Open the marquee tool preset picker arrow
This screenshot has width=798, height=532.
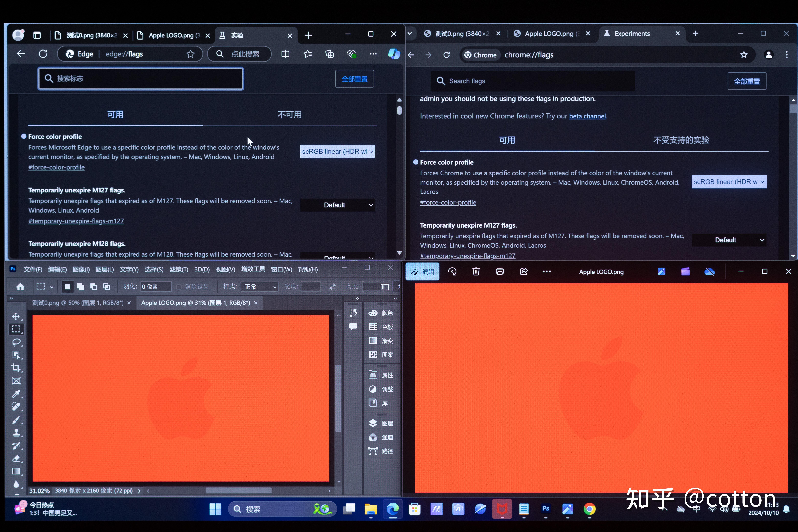click(x=52, y=287)
